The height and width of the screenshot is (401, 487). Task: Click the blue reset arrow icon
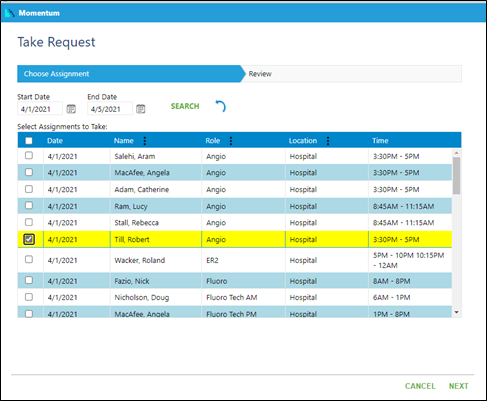221,106
